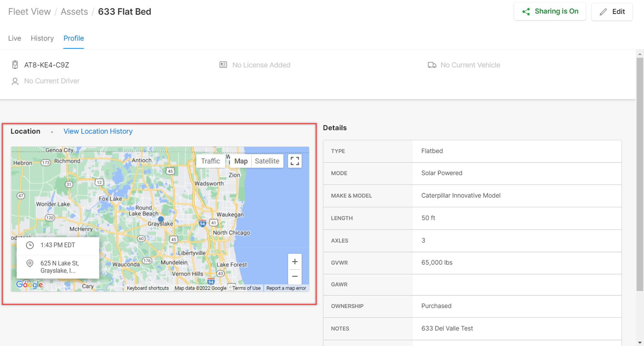Click the license card icon
This screenshot has width=644, height=346.
[223, 65]
